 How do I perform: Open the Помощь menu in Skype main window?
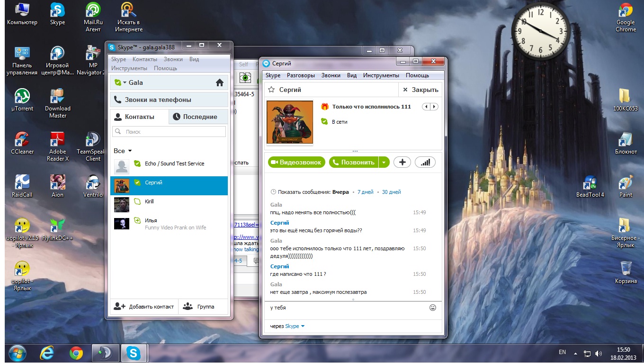pyautogui.click(x=165, y=68)
